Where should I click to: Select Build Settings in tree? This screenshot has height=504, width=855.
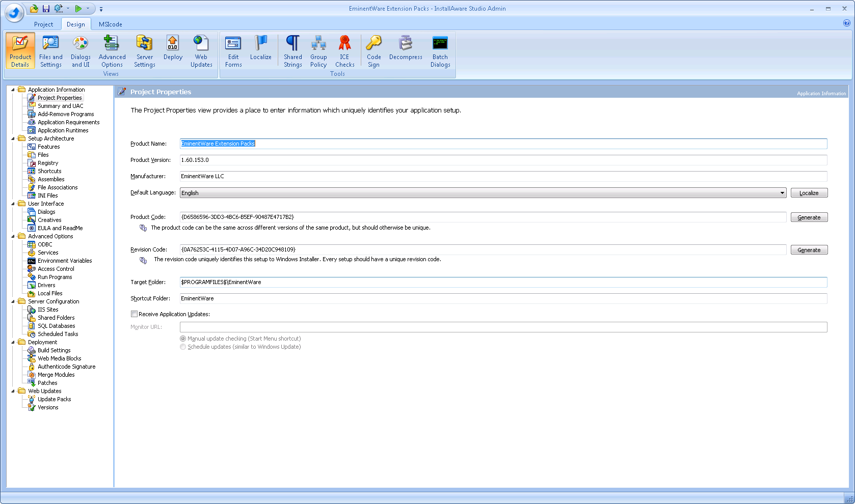point(54,350)
